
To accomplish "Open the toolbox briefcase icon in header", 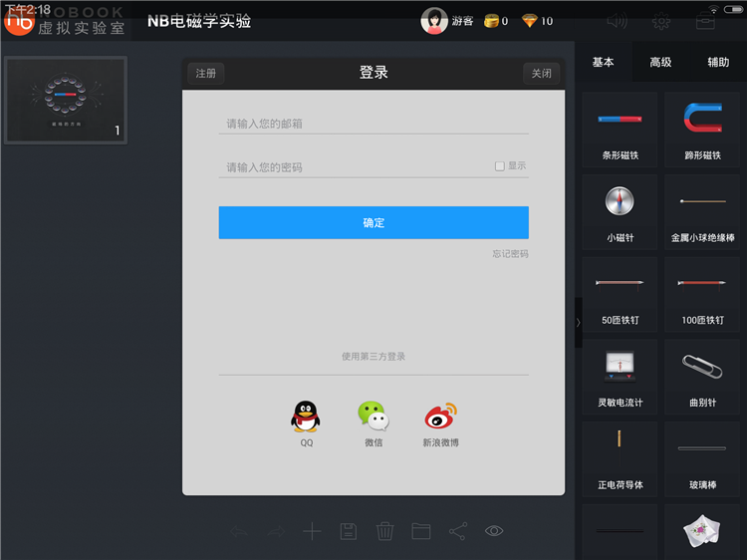I will point(705,21).
